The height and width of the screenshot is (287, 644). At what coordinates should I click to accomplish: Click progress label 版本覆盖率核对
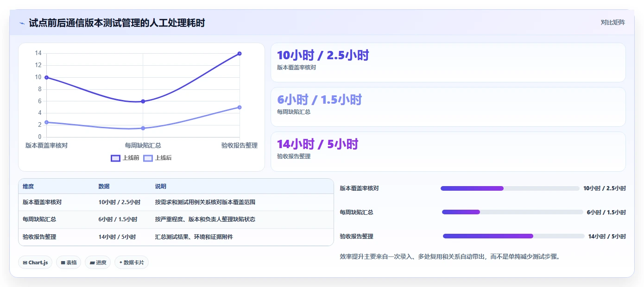click(359, 188)
